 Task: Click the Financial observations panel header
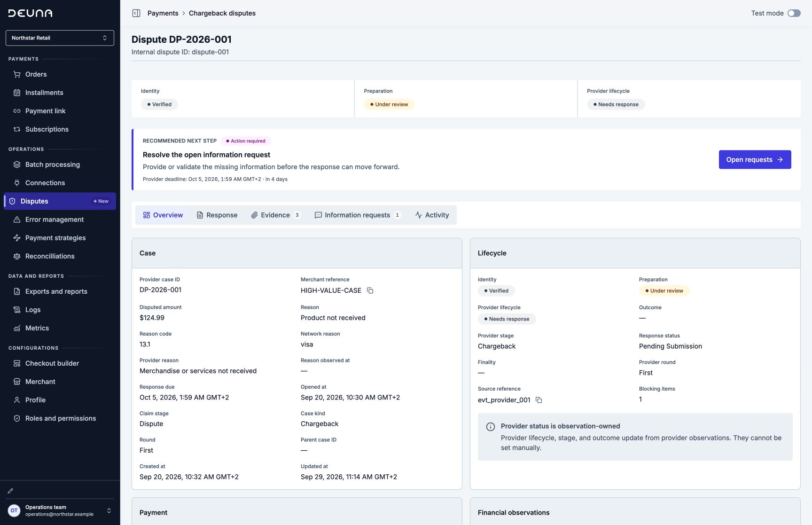[635, 511]
